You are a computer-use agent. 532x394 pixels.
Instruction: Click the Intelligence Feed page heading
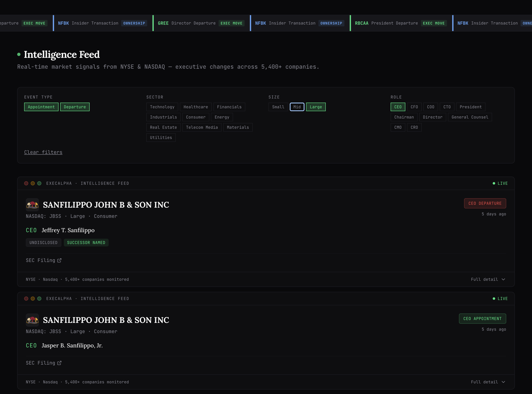pyautogui.click(x=62, y=54)
